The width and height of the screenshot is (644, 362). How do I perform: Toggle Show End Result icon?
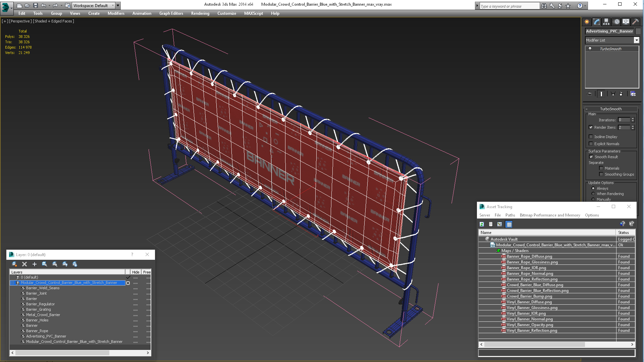601,94
